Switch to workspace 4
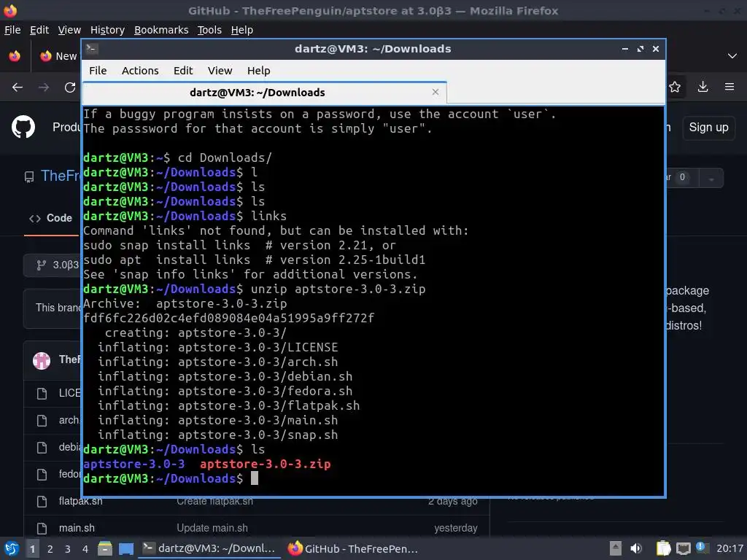This screenshot has height=560, width=747. pos(85,549)
